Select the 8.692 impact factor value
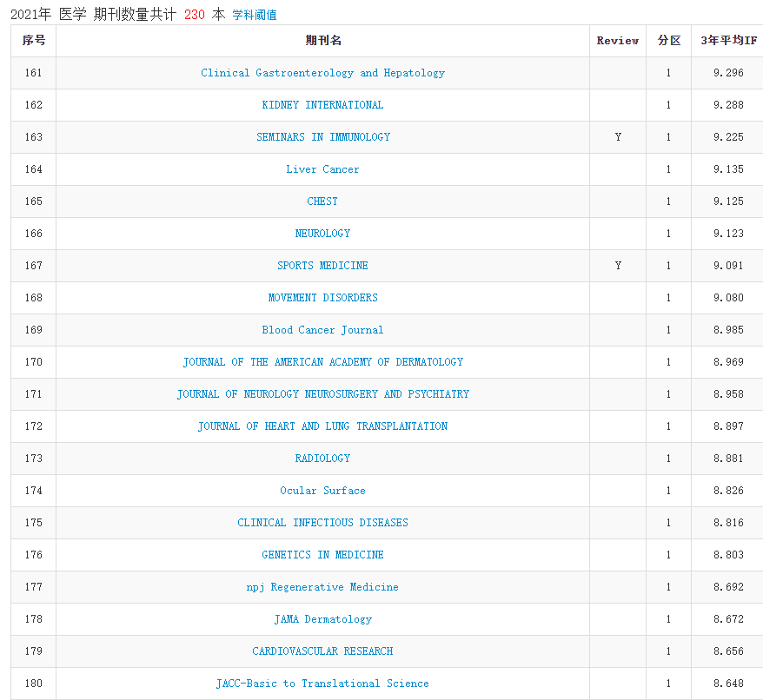Viewport: 763px width, 700px height. coord(728,586)
